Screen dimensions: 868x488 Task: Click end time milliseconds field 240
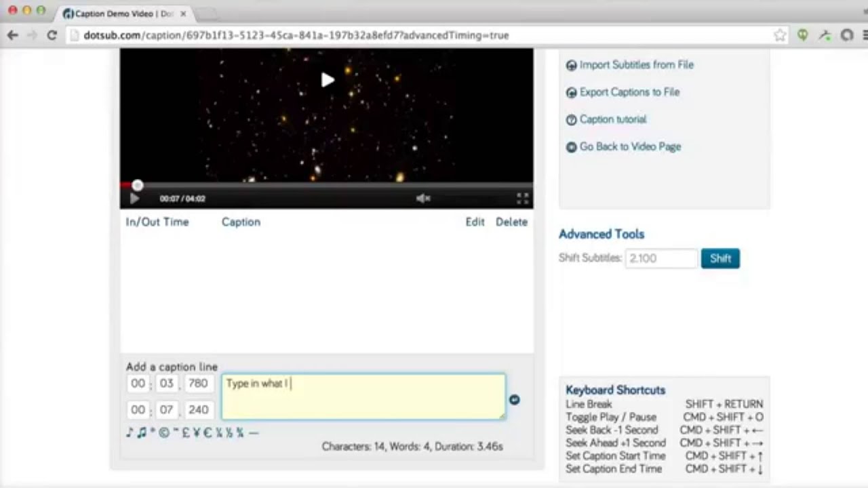tap(198, 409)
